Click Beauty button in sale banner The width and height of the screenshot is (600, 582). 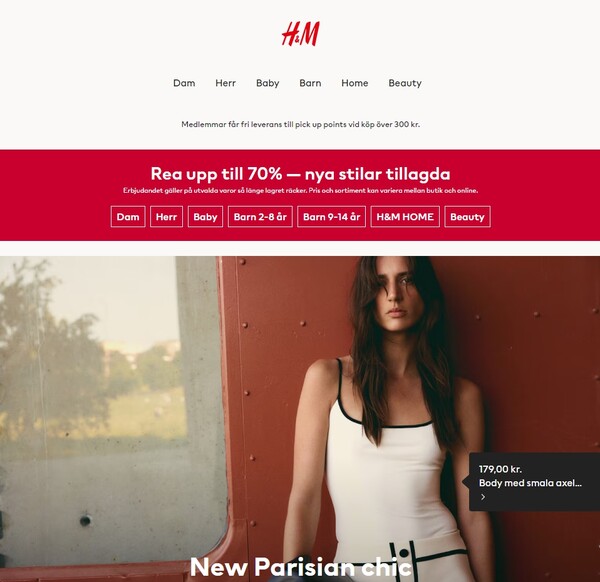467,217
